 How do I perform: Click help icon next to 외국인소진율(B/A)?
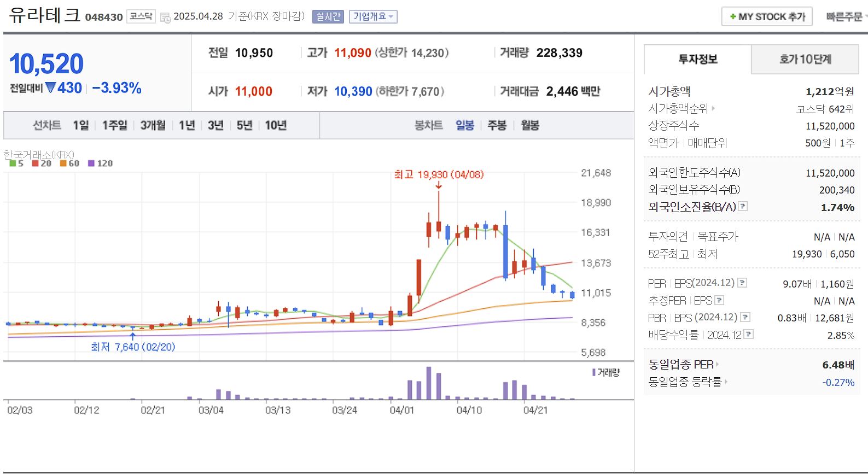point(743,206)
